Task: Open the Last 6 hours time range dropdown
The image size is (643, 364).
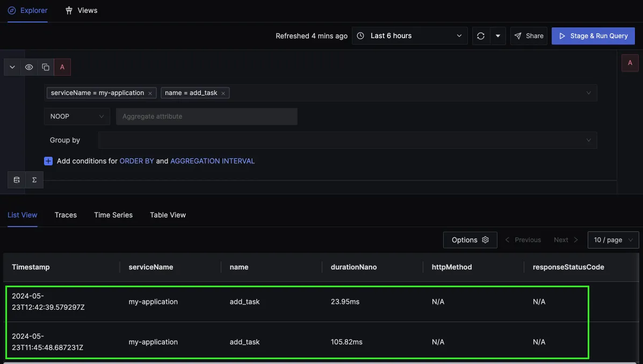Action: pyautogui.click(x=409, y=36)
